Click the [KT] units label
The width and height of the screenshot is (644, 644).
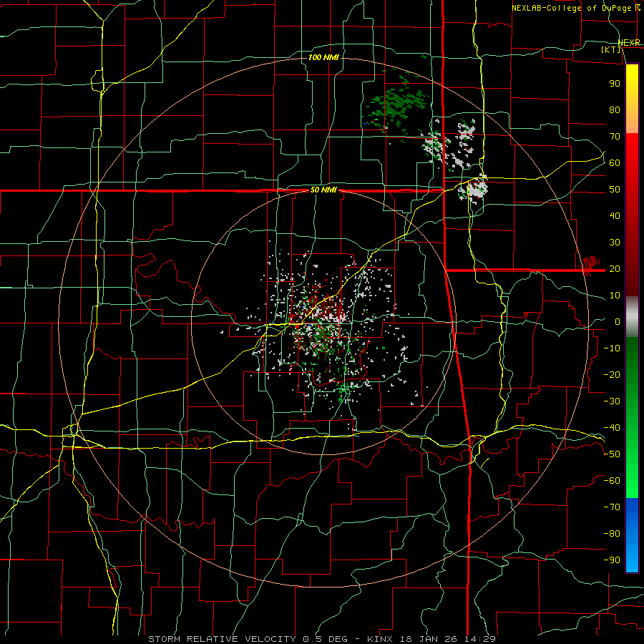[x=611, y=49]
